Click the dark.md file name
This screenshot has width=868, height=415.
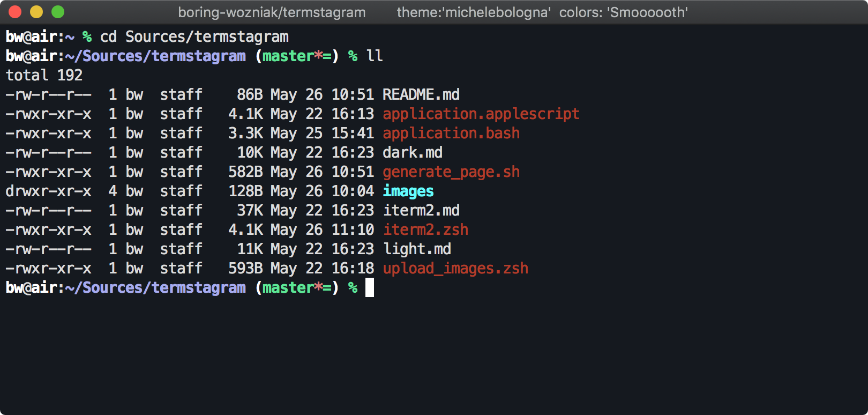pyautogui.click(x=413, y=153)
